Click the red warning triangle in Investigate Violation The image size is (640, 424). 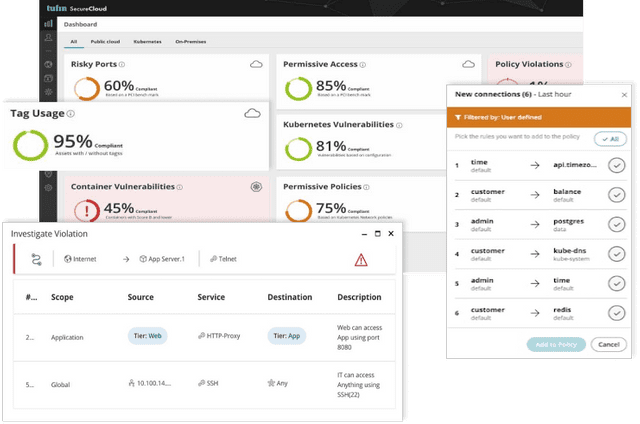coord(360,259)
